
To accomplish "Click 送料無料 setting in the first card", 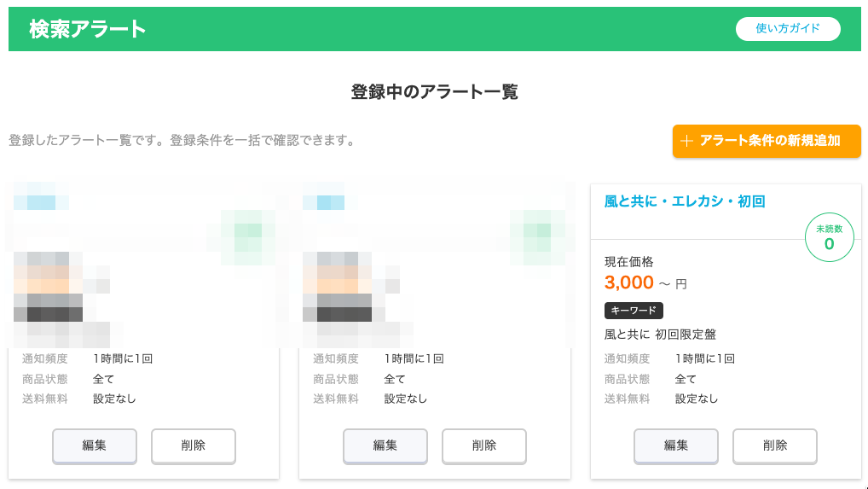I will [113, 399].
